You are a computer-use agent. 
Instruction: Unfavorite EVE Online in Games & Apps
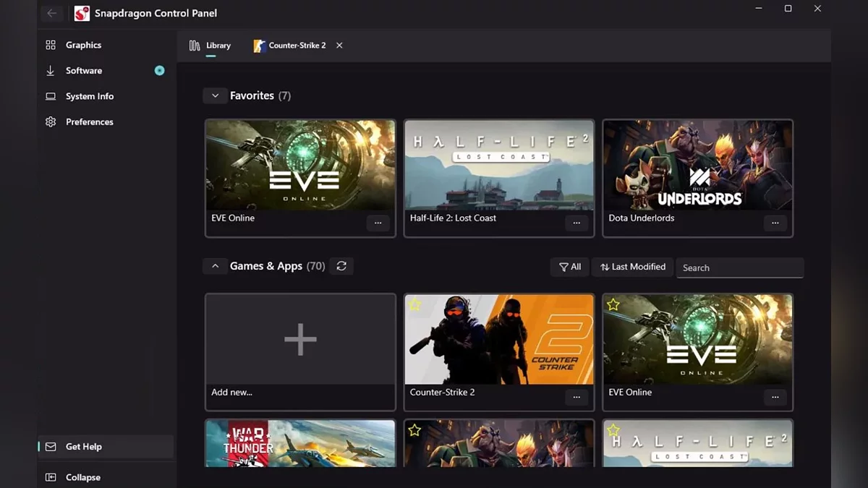pyautogui.click(x=613, y=305)
